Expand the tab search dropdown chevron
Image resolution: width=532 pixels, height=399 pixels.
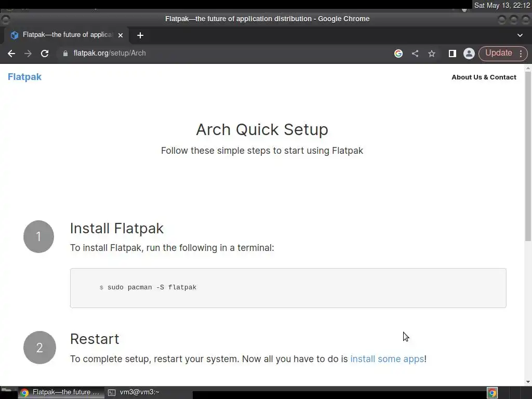(520, 35)
